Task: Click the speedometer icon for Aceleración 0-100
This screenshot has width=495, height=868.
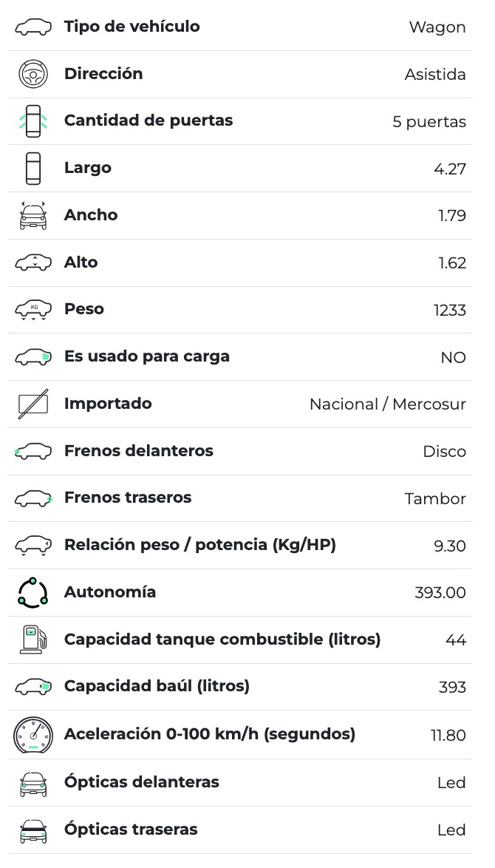Action: [33, 735]
